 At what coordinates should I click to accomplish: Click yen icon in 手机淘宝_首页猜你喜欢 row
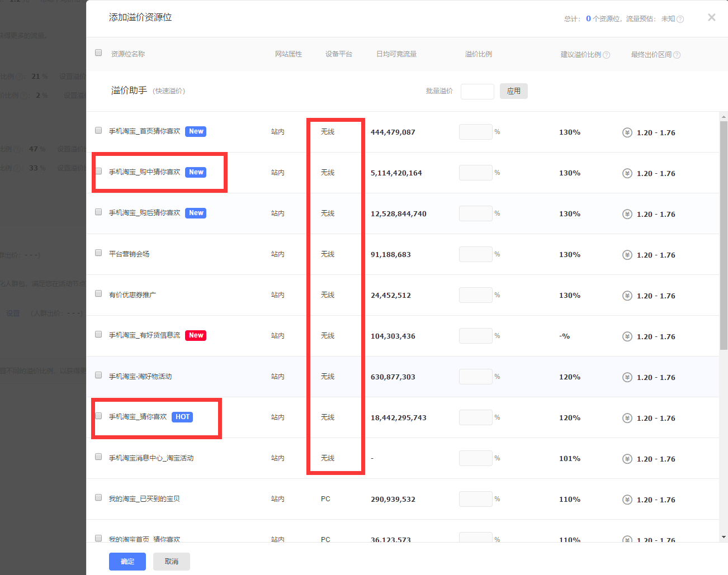point(627,132)
